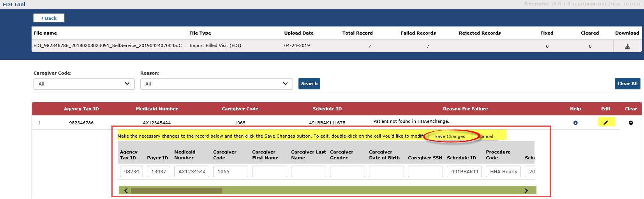Click Save Changes to save record

tap(450, 136)
